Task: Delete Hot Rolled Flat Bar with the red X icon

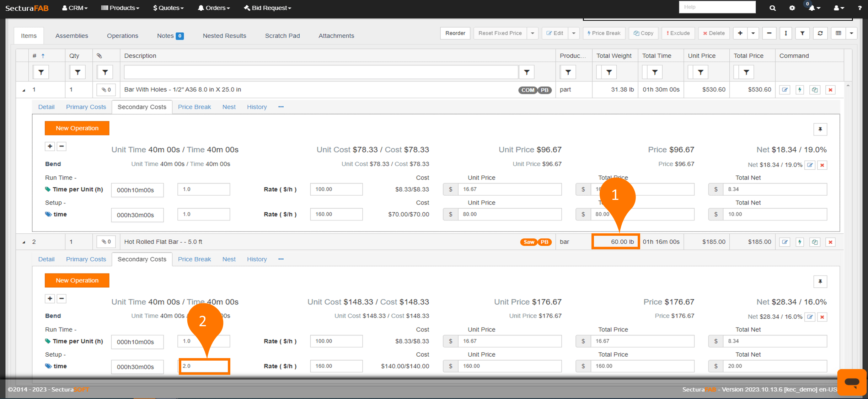Action: [x=830, y=242]
